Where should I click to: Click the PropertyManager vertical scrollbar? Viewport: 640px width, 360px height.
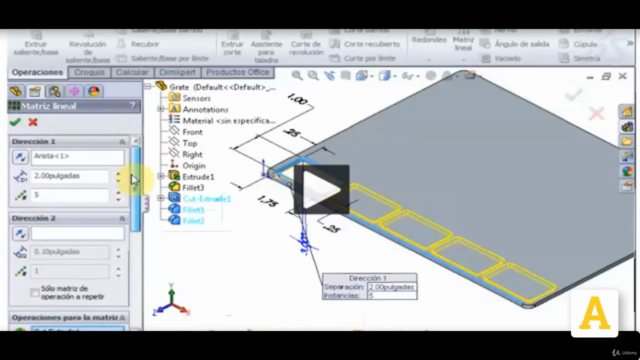pyautogui.click(x=136, y=189)
